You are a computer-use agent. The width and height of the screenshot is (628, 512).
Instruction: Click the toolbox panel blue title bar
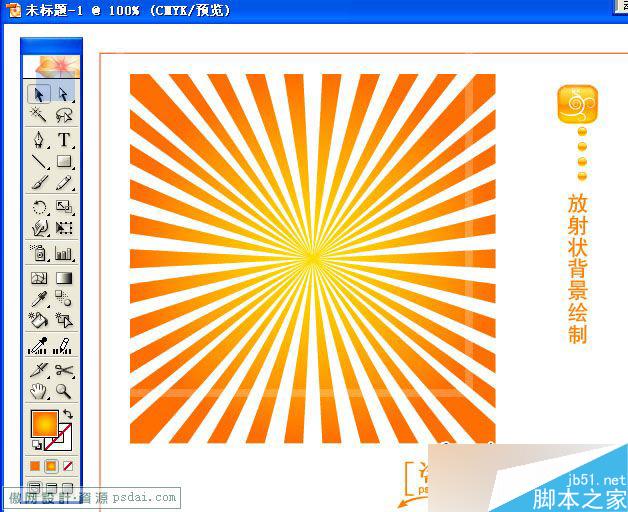(x=51, y=46)
